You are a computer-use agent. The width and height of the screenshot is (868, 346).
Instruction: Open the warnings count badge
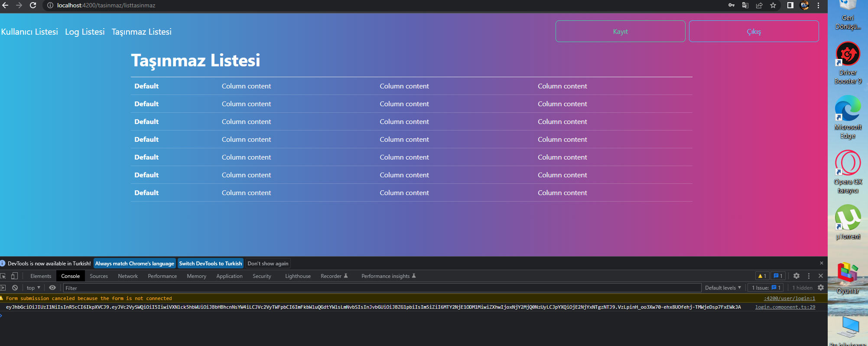point(762,276)
